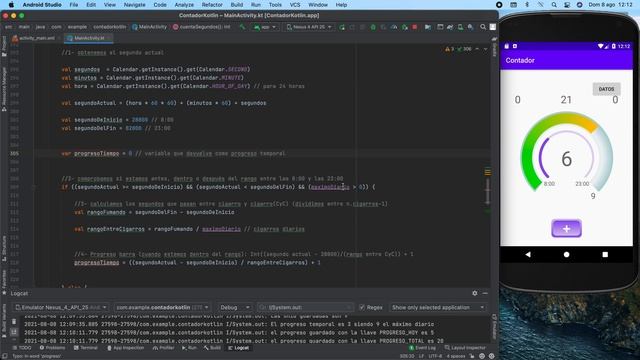
Task: Open the Structure side tool window
Action: 4,247
